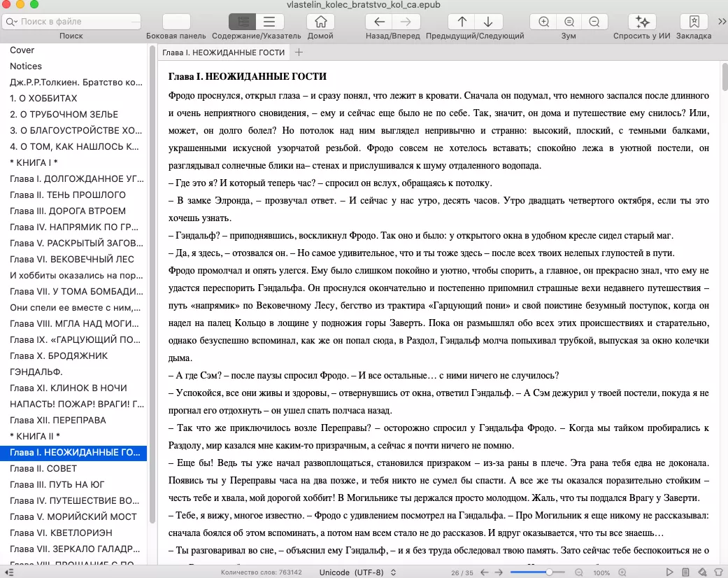The height and width of the screenshot is (578, 728).
Task: Zoom in using toolbar magnifier plus
Action: (543, 22)
